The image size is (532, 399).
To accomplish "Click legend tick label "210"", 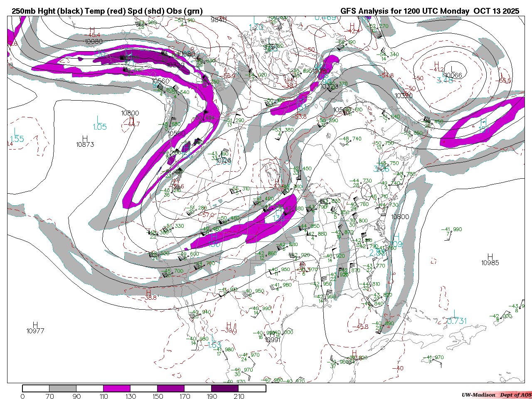I will click(x=239, y=396).
